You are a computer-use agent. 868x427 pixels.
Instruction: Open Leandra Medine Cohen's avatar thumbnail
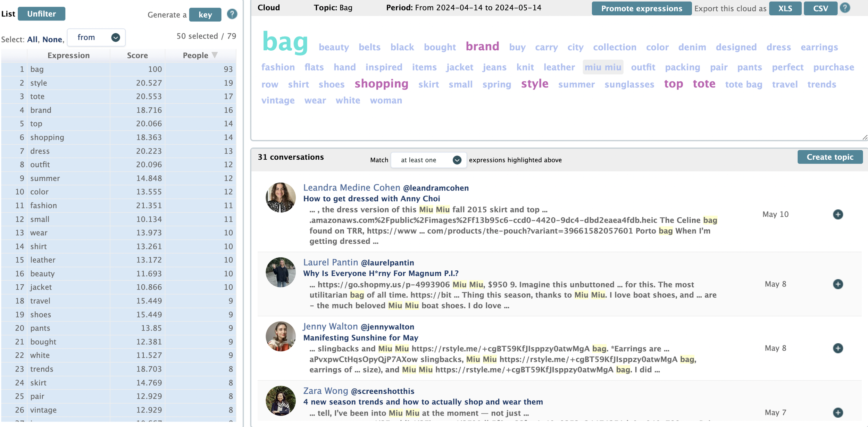point(281,198)
